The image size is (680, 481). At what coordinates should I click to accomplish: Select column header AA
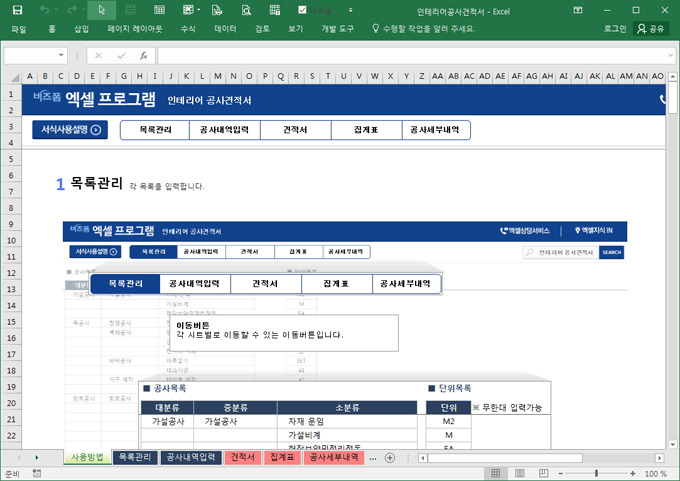[438, 76]
